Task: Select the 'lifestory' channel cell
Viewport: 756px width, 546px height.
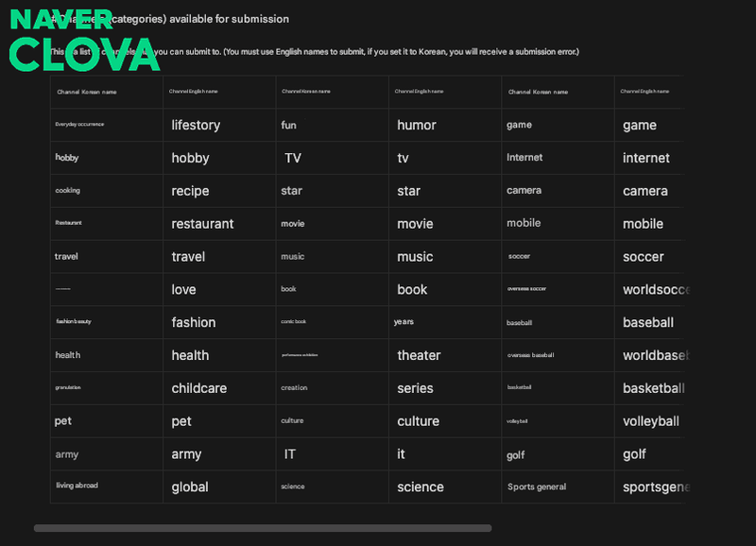Action: (219, 125)
